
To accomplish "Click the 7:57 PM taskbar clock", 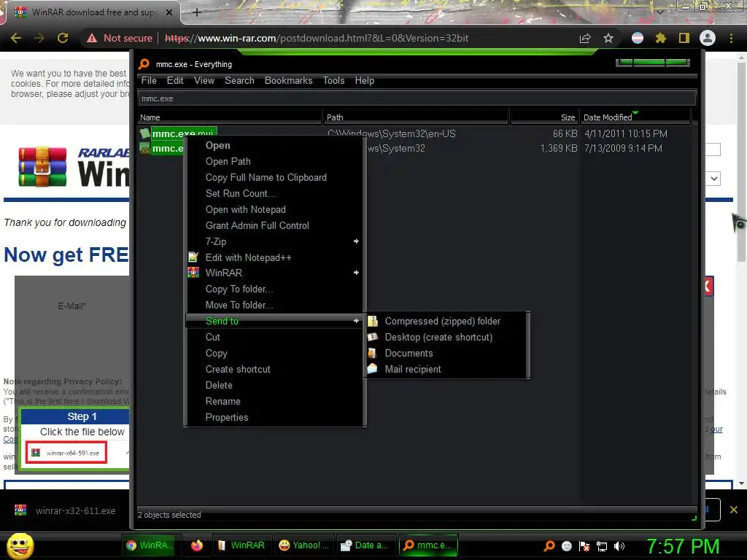I will (x=682, y=546).
